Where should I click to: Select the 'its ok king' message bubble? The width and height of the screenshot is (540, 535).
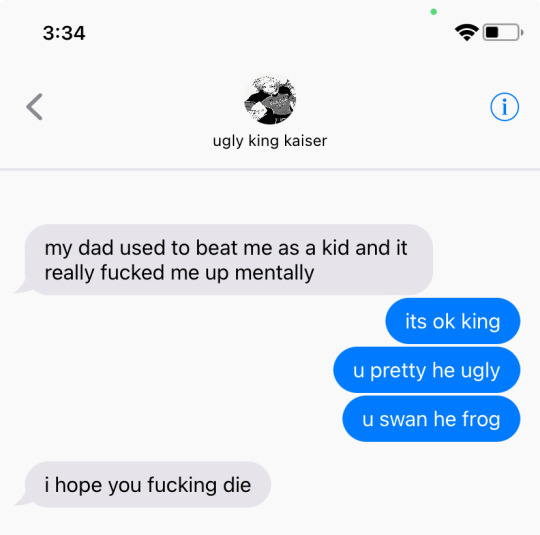click(x=453, y=321)
